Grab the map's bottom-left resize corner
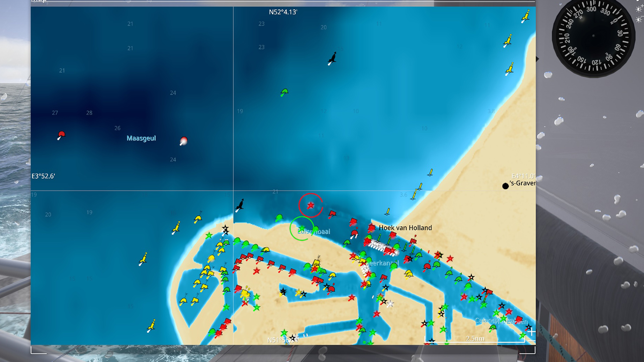Image resolution: width=644 pixels, height=362 pixels. pos(39,350)
